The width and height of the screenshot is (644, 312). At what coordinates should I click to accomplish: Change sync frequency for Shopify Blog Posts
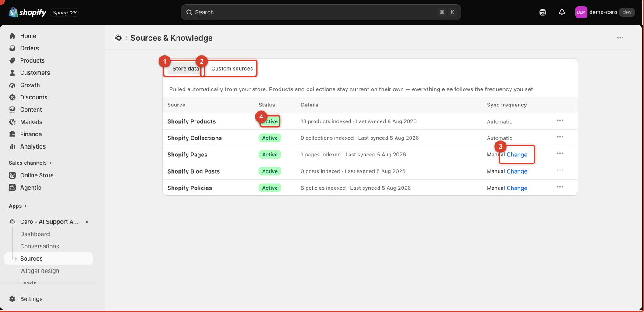point(517,171)
